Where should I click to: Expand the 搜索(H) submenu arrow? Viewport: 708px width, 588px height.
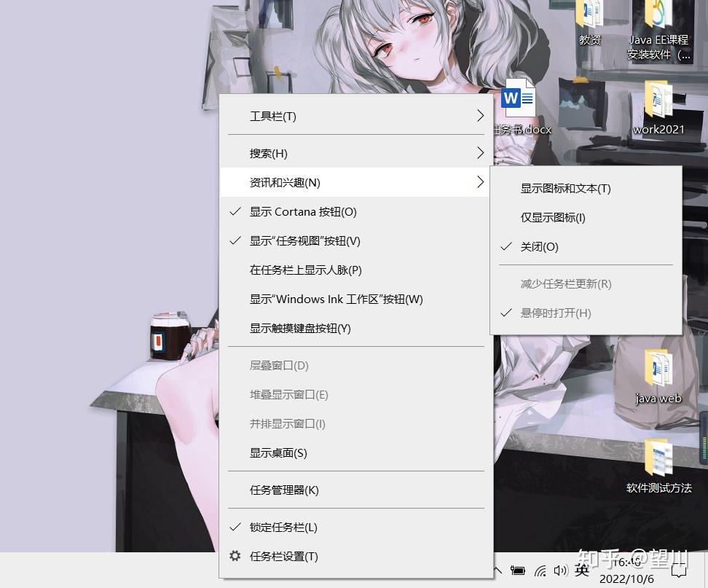(x=481, y=153)
